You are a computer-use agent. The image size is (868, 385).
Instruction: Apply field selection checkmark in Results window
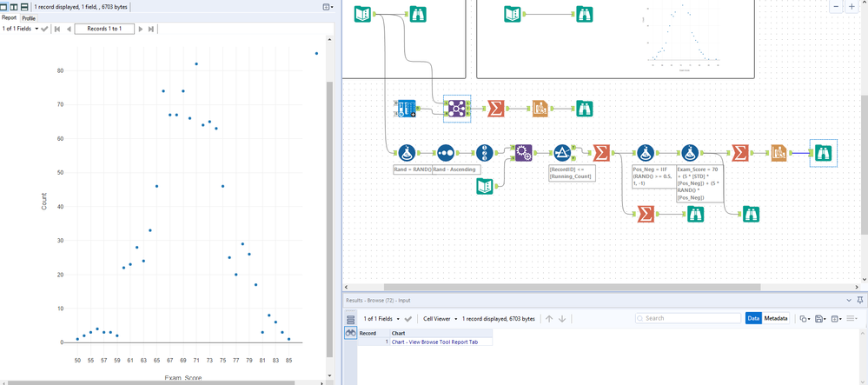point(408,319)
